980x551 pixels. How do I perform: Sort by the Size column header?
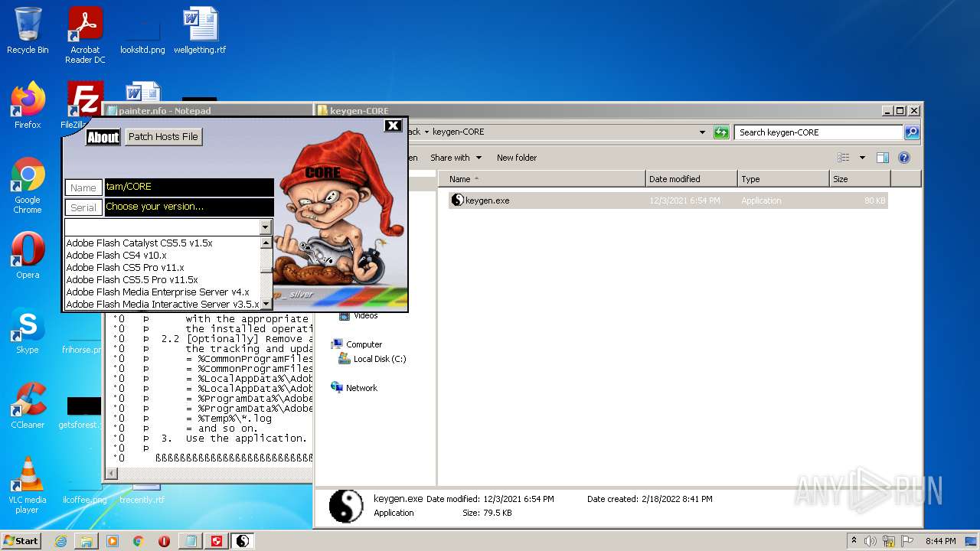click(x=860, y=179)
